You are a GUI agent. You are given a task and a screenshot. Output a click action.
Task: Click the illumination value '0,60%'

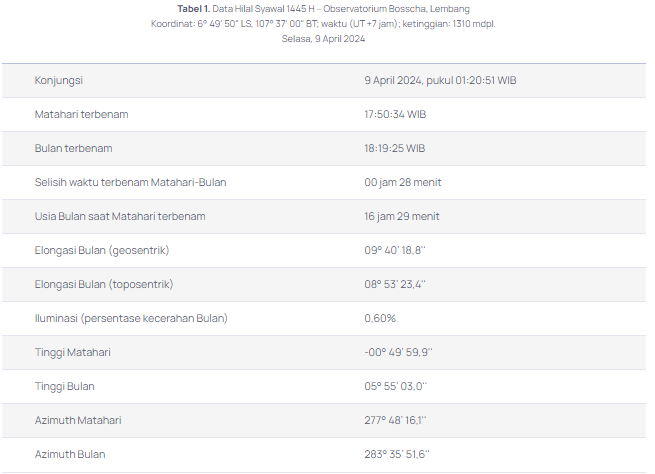point(380,318)
